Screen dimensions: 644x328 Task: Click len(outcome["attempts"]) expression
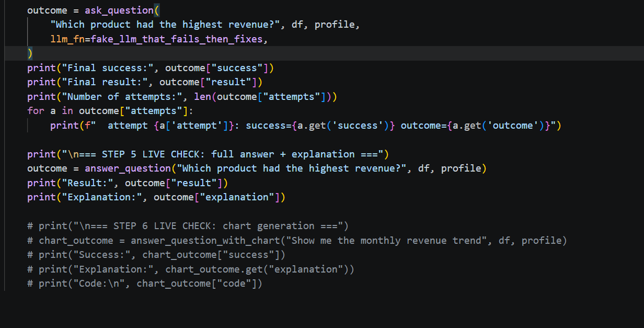pos(263,97)
